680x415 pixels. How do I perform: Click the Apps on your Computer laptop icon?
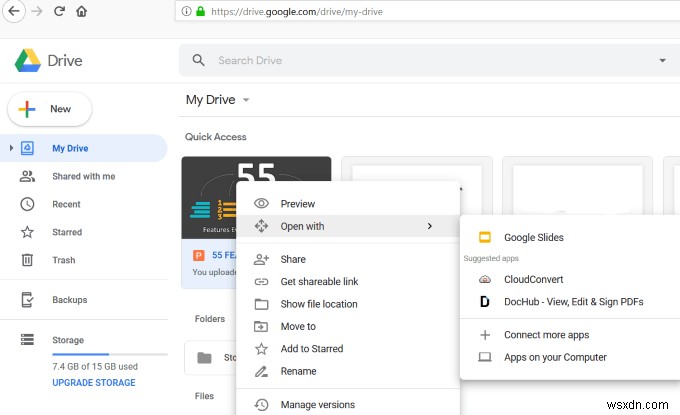click(484, 357)
